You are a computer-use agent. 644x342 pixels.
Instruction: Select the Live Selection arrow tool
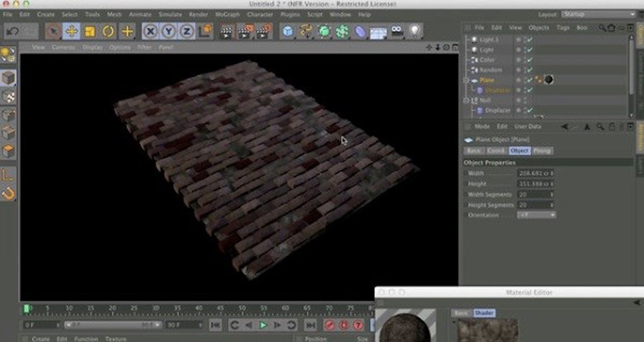[x=53, y=32]
